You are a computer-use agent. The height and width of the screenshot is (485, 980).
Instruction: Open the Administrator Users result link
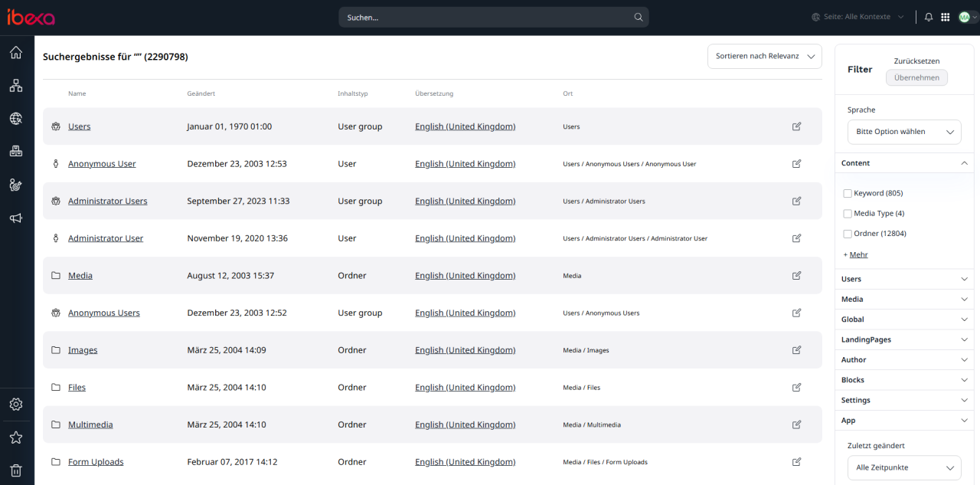pos(107,202)
